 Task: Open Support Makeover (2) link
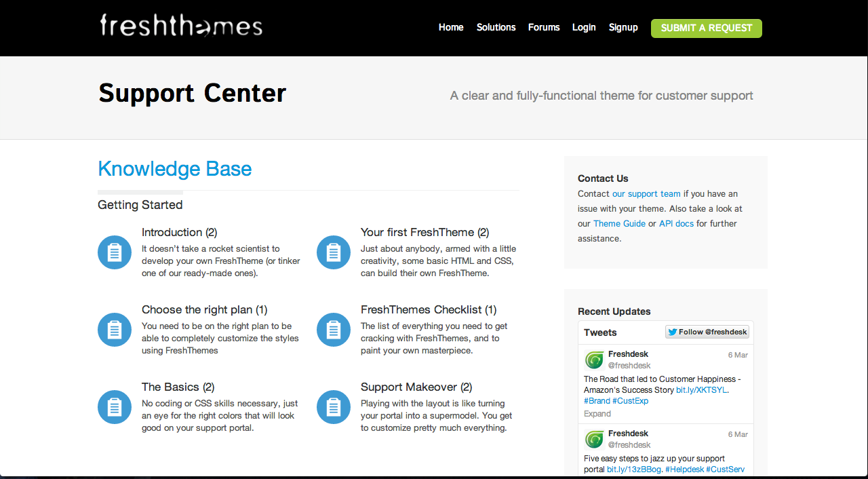(x=416, y=387)
